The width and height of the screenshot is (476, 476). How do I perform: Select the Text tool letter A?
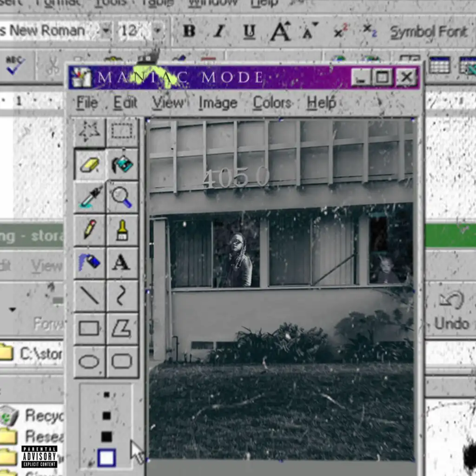pos(122,263)
